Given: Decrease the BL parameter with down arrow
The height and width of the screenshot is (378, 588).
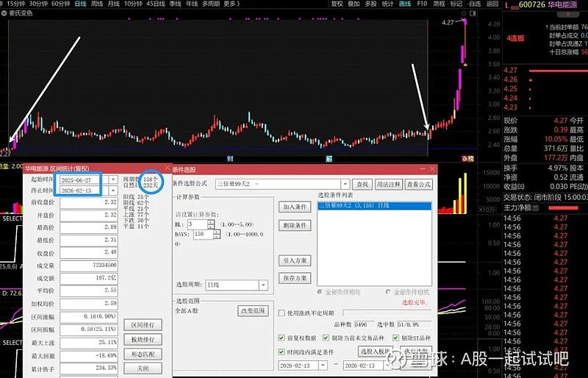Looking at the screenshot, I should 211,227.
